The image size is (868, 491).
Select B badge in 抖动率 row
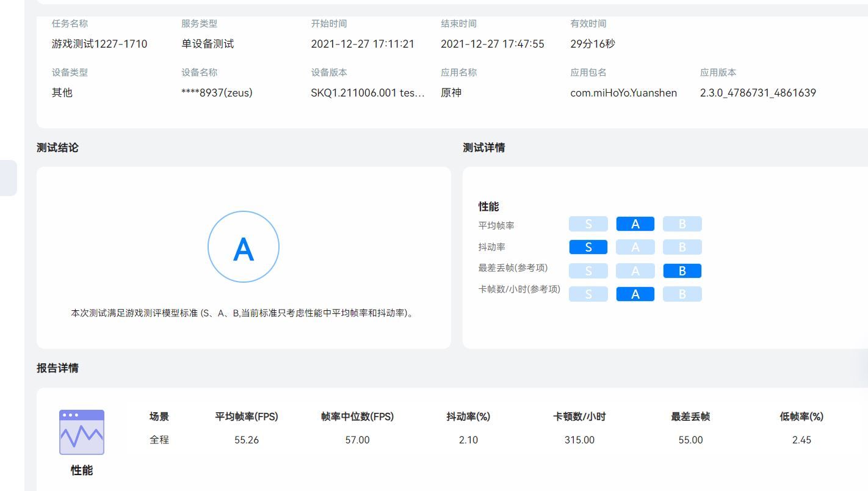tap(682, 247)
